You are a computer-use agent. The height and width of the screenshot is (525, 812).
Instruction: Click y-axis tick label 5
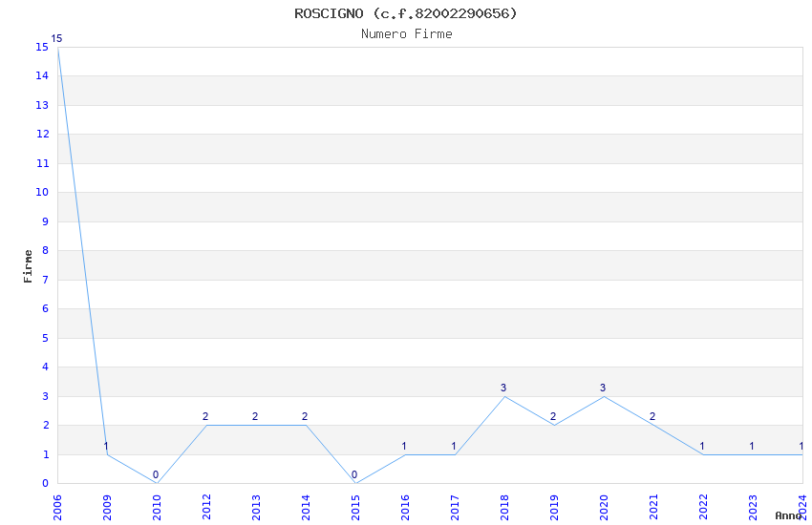(46, 338)
